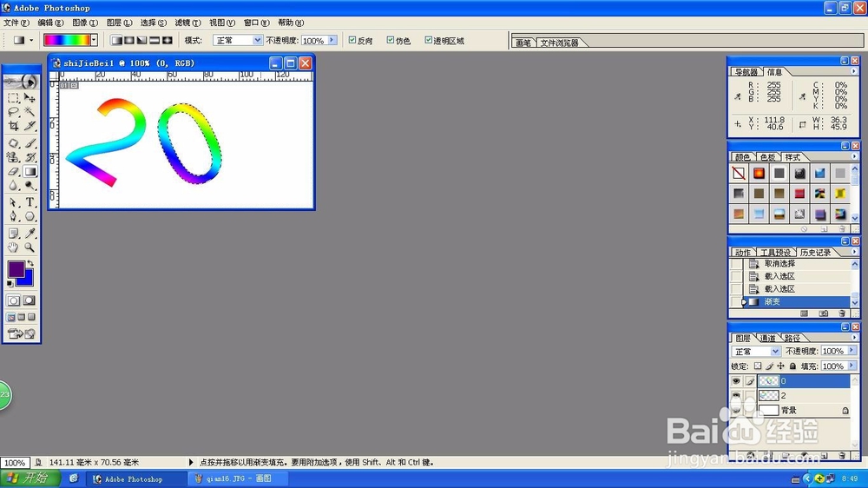
Task: Jump to ImageReady from the toolbox
Action: pyautogui.click(x=21, y=333)
